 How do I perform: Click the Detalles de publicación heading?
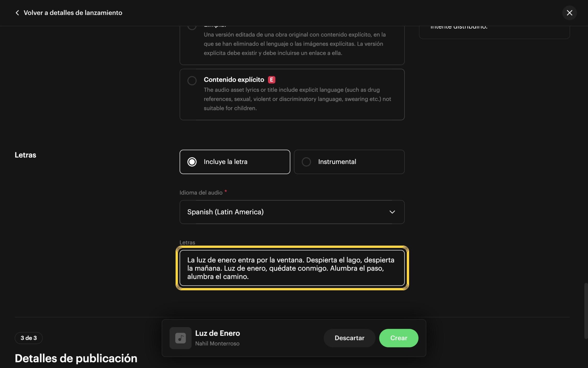point(76,358)
